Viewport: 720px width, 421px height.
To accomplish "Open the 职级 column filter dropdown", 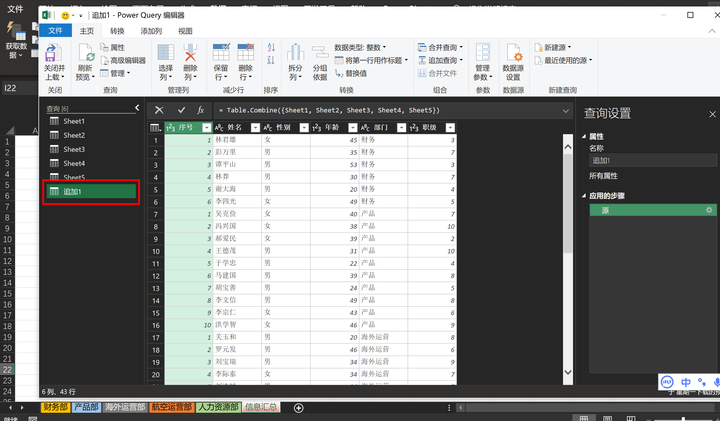I will (x=450, y=128).
